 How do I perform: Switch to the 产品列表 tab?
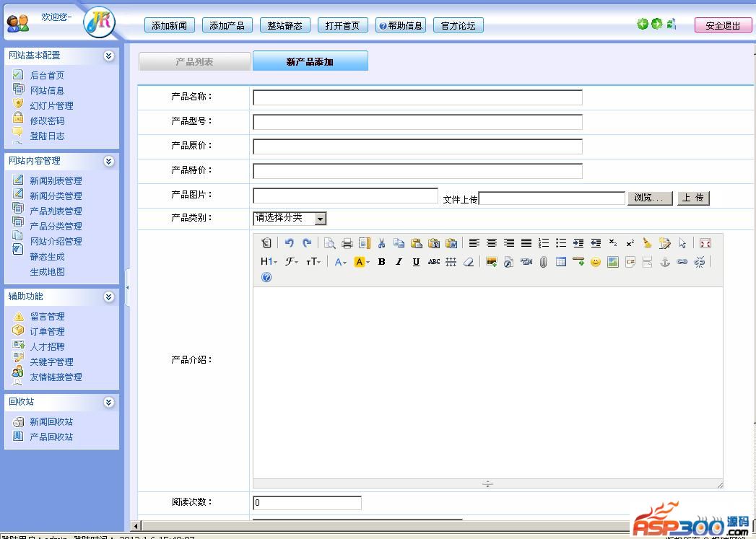(x=194, y=62)
